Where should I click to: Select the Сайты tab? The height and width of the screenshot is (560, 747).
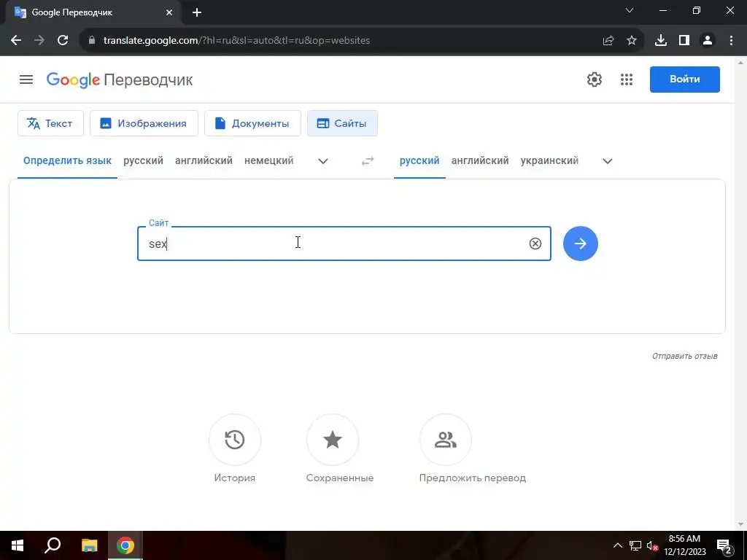point(343,123)
